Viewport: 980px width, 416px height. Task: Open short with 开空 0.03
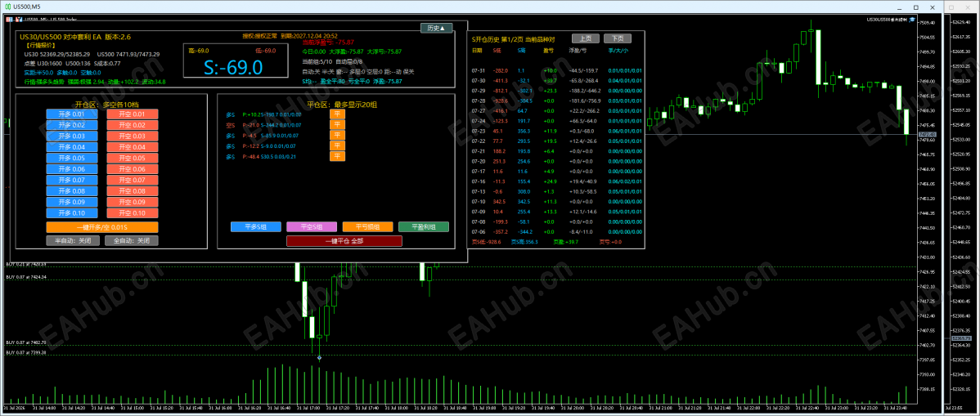[133, 136]
